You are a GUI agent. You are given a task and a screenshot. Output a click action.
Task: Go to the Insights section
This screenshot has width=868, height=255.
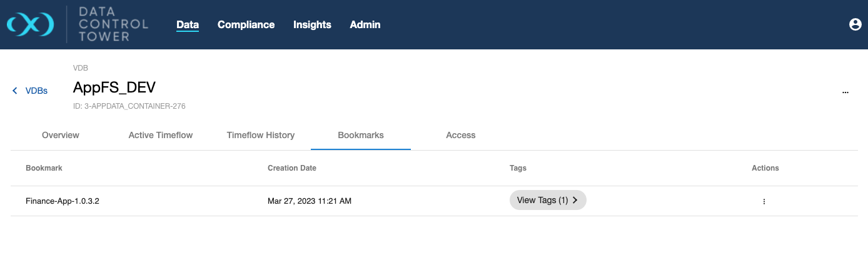click(312, 24)
